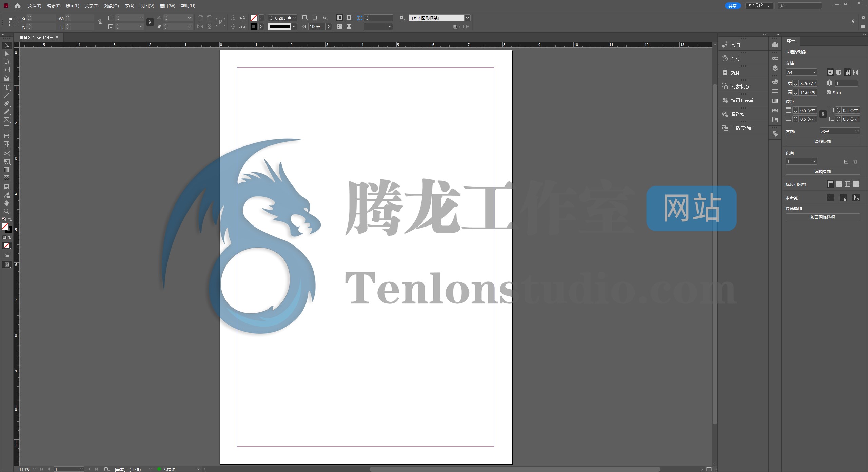Click the home icon

(18, 6)
